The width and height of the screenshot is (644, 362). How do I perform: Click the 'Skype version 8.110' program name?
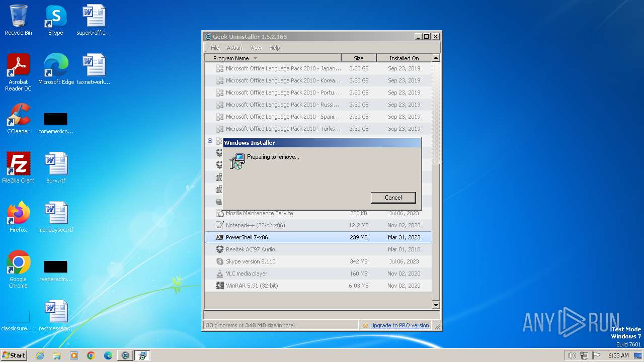(x=251, y=261)
